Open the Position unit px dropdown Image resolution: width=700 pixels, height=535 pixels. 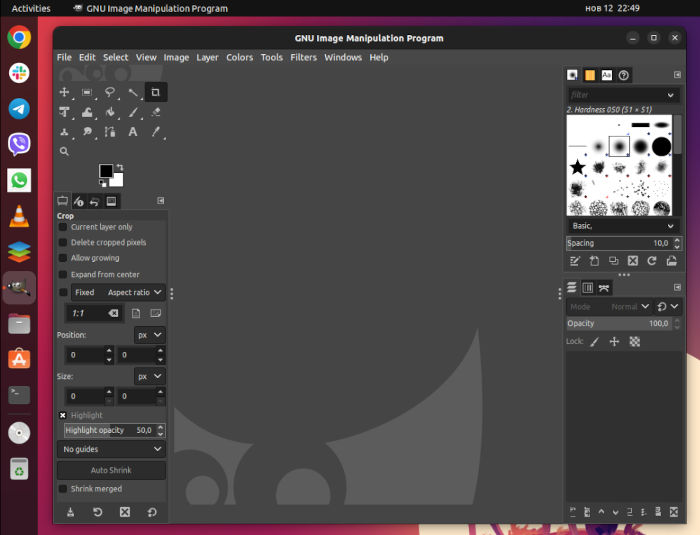coord(149,335)
